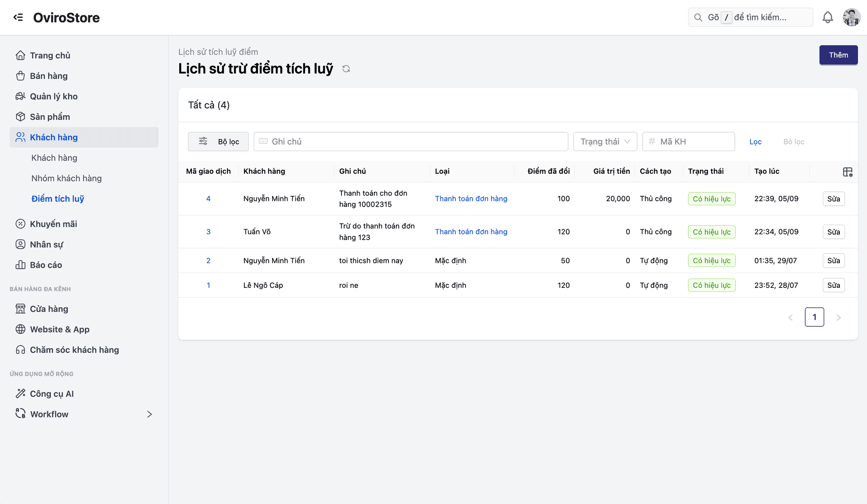The width and height of the screenshot is (867, 504).
Task: Select Điểm tích luỹ submenu item
Action: (x=58, y=199)
